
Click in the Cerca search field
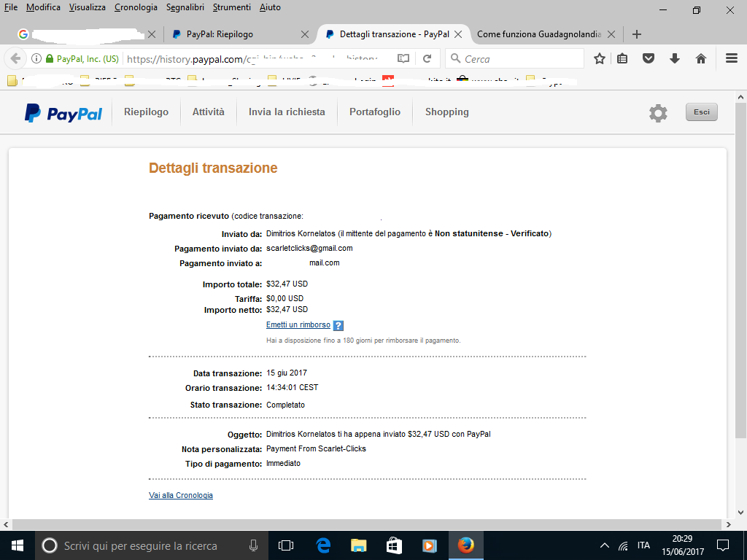click(x=514, y=58)
